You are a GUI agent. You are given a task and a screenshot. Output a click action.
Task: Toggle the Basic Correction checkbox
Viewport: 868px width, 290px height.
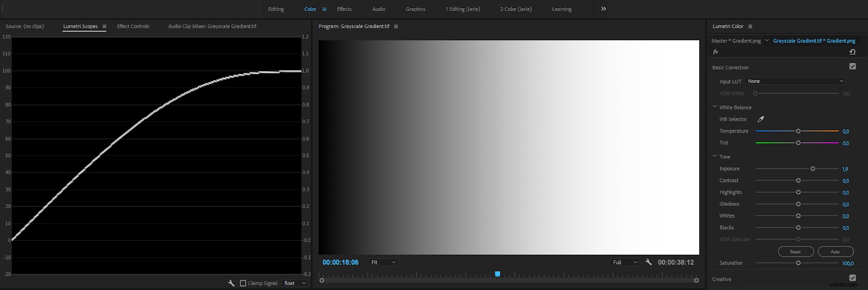852,66
